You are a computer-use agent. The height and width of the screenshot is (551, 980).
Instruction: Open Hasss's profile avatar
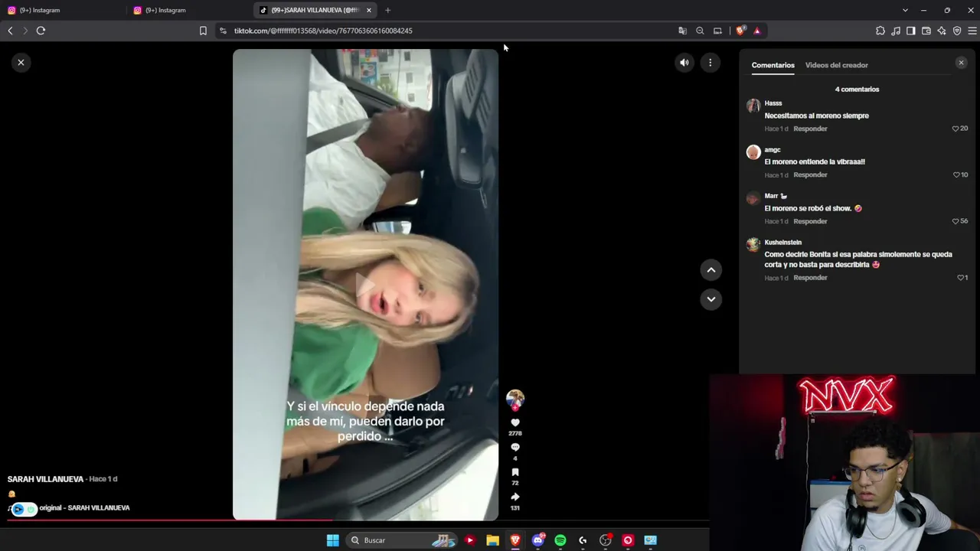click(x=753, y=106)
